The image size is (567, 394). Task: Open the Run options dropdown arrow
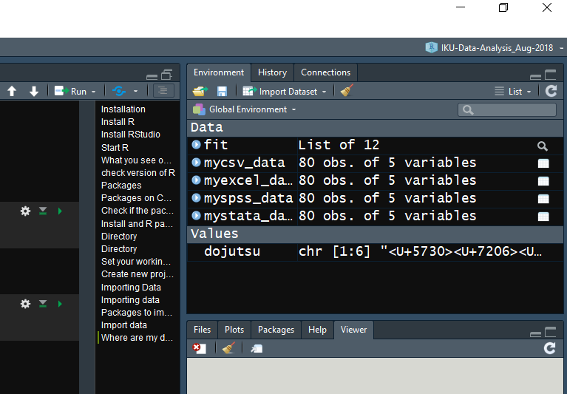click(94, 91)
